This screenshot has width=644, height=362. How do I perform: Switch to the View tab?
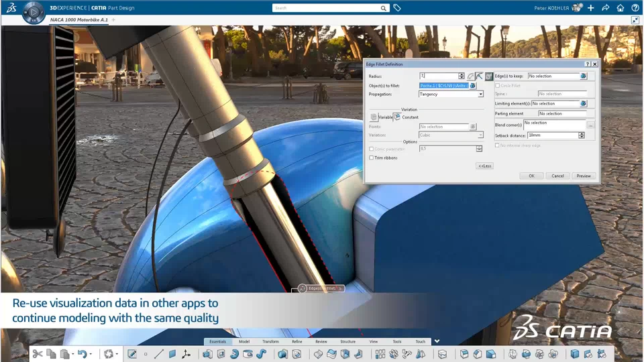[x=374, y=341]
